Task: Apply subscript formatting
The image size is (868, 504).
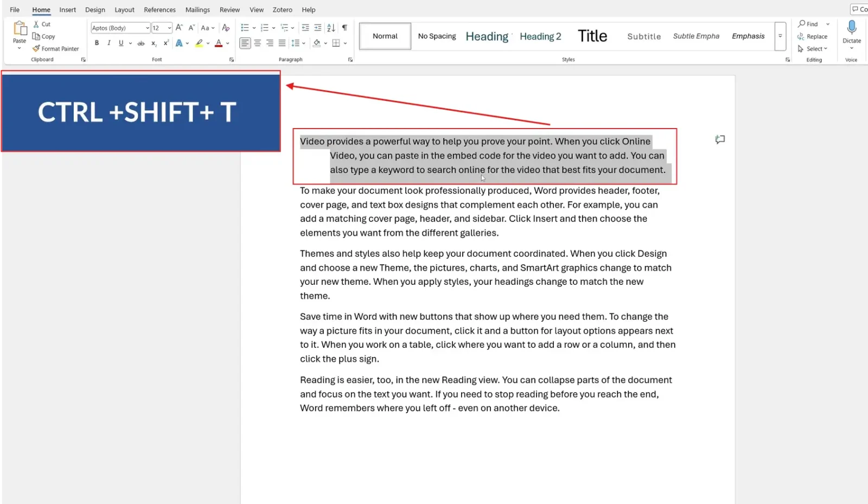Action: 154,43
